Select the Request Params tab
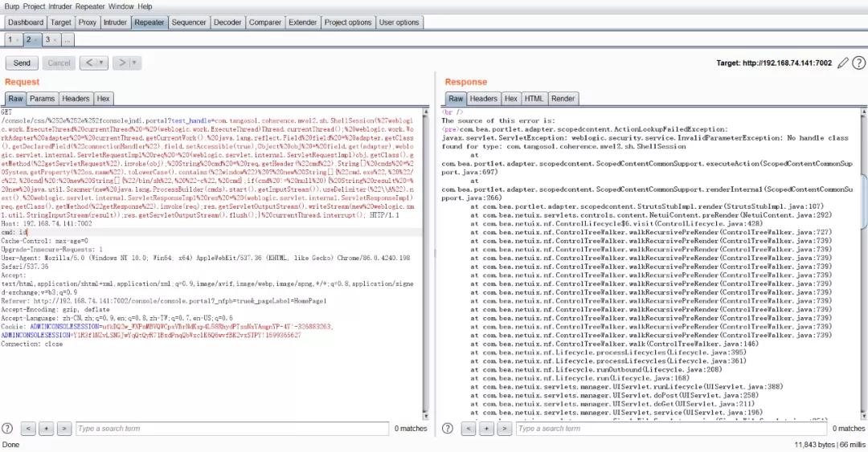The width and height of the screenshot is (868, 452). pyautogui.click(x=42, y=99)
